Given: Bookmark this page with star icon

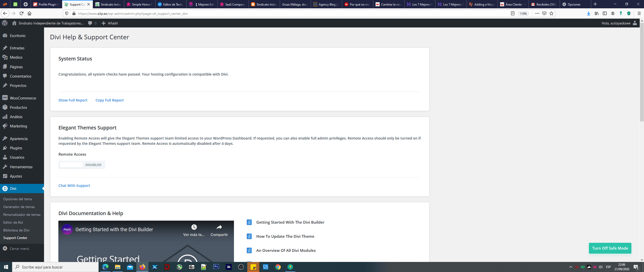Looking at the screenshot, I should pos(551,14).
